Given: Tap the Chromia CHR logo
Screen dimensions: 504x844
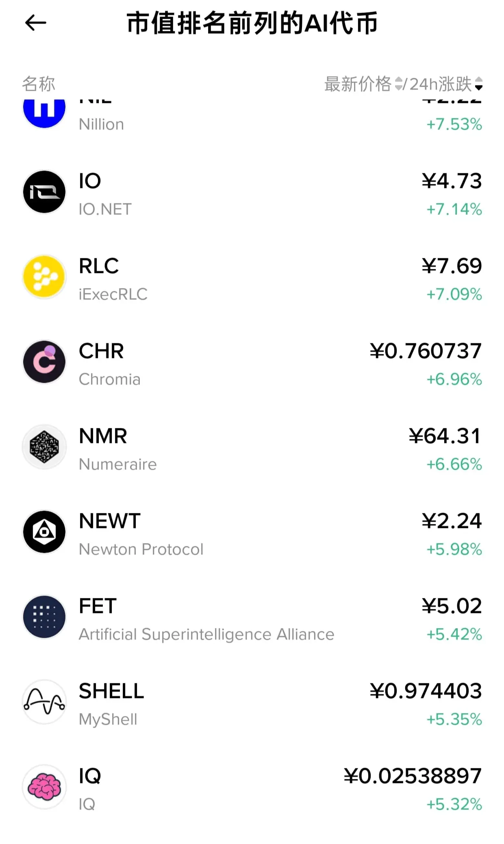Looking at the screenshot, I should 44,362.
